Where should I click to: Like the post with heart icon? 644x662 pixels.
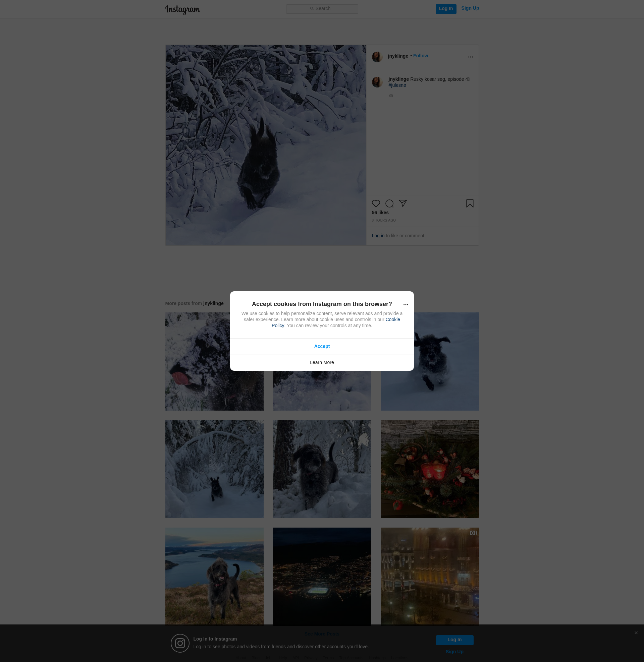click(376, 203)
